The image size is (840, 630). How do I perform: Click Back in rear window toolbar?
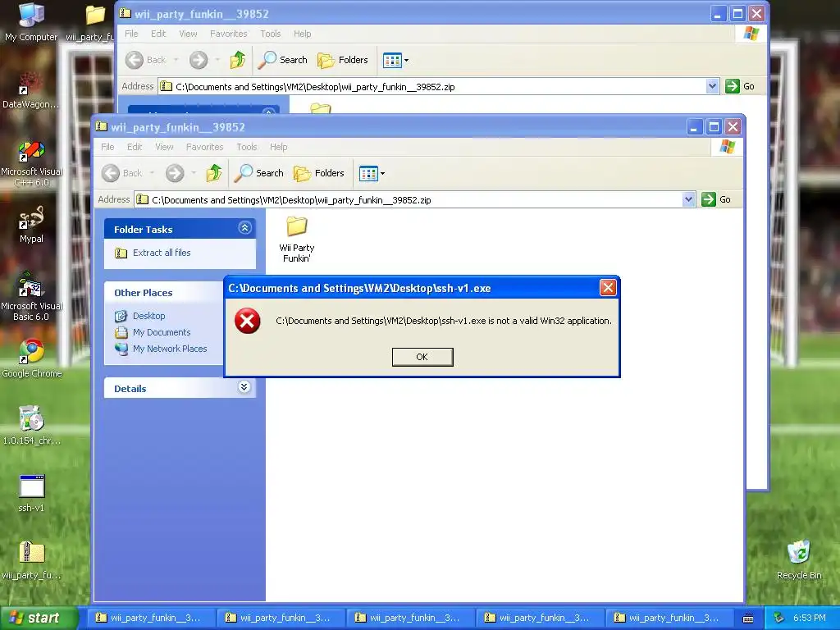pos(146,60)
